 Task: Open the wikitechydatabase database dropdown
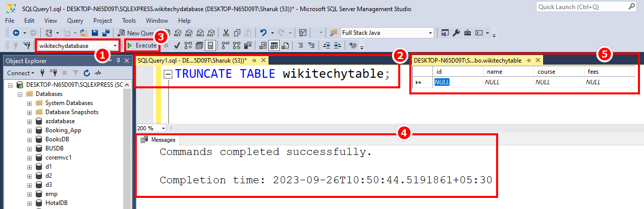pos(116,46)
